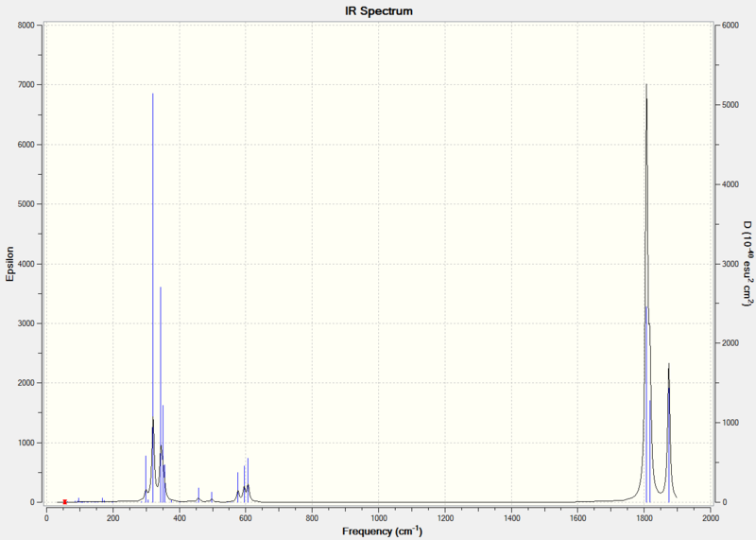Select the 200 tick label on frequency axis
Image resolution: width=756 pixels, height=540 pixels.
coord(112,518)
